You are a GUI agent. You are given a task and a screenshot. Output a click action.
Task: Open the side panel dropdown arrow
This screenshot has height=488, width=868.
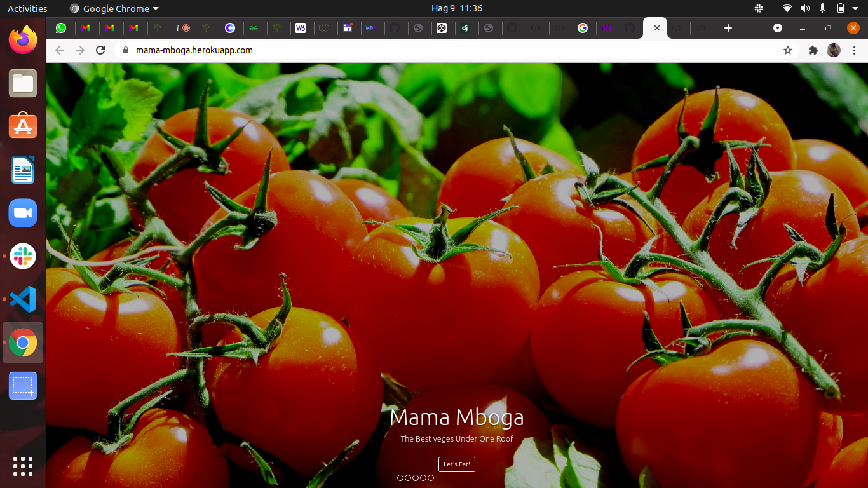[777, 28]
